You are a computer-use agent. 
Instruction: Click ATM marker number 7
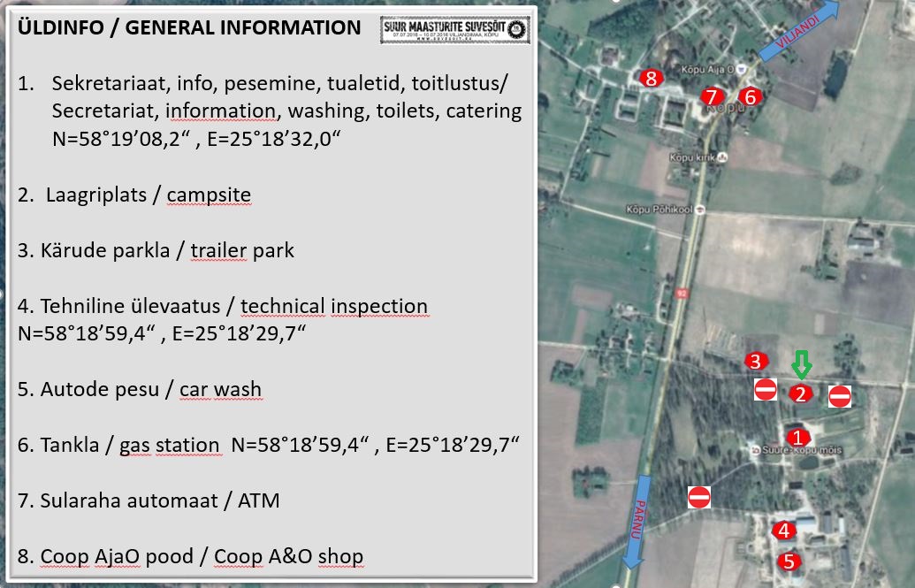(x=712, y=96)
